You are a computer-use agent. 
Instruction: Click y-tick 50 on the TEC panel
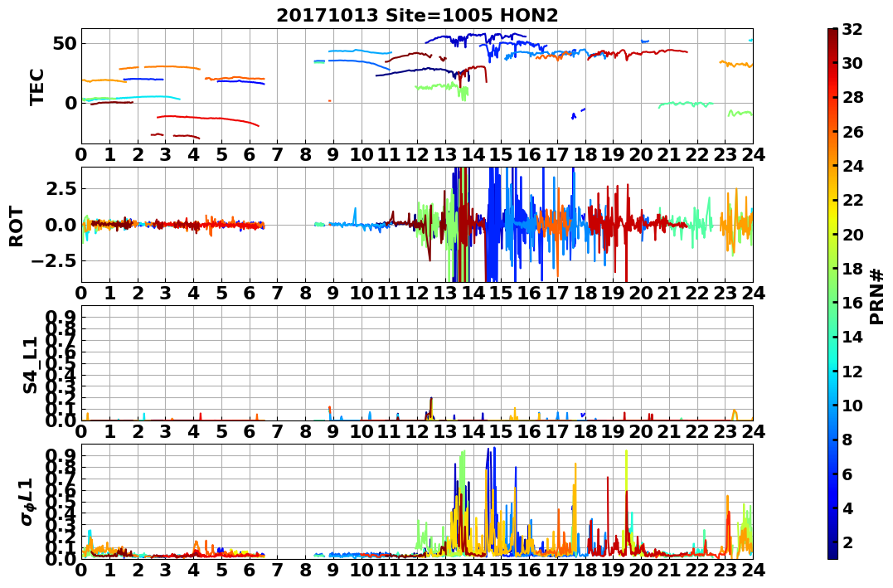pos(65,44)
